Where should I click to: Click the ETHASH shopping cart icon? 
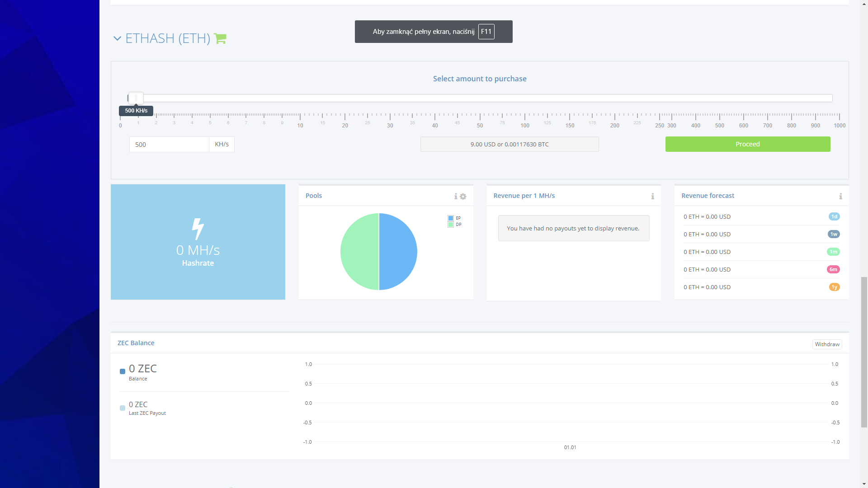click(x=220, y=38)
